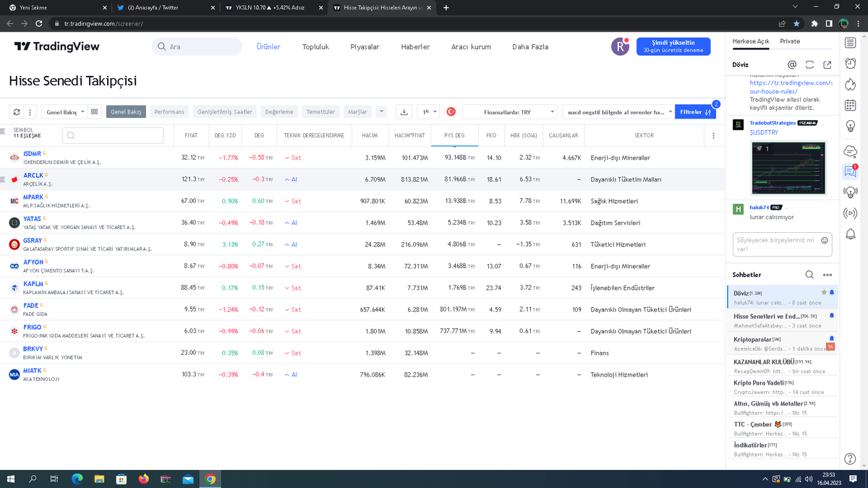The height and width of the screenshot is (488, 868).
Task: Click the Turkey flag market selector
Action: [x=451, y=112]
